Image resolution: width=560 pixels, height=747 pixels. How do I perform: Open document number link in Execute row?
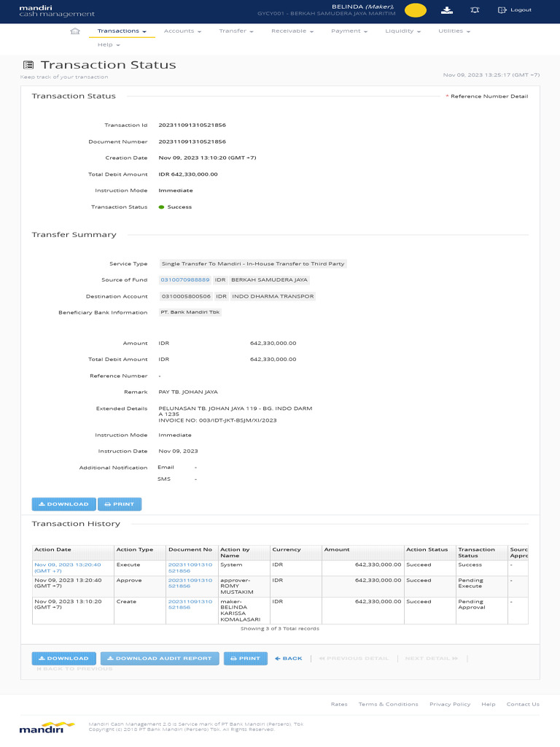(190, 568)
